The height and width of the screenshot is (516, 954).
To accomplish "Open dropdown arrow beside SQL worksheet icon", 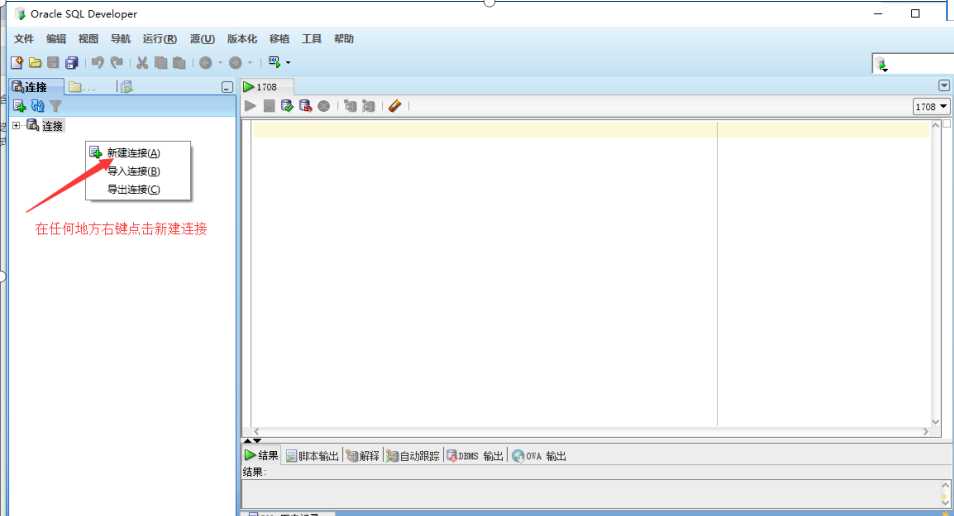I will click(288, 63).
